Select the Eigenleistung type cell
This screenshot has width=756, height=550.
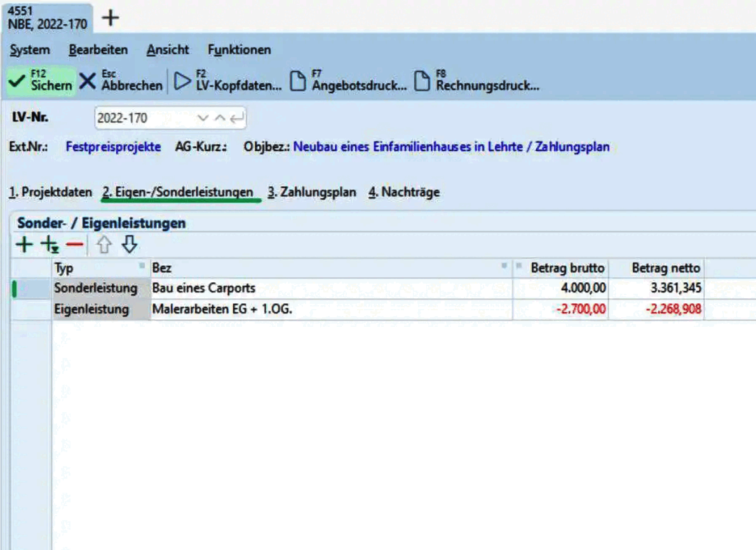(101, 309)
